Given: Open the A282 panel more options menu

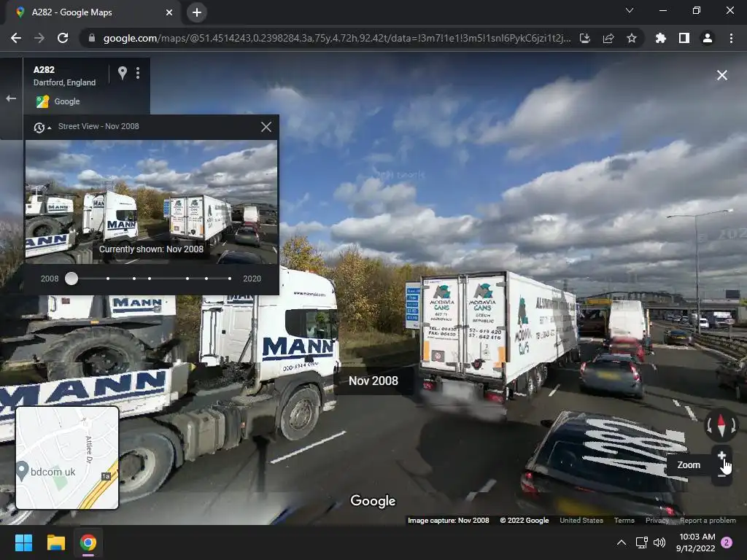Looking at the screenshot, I should coord(138,73).
